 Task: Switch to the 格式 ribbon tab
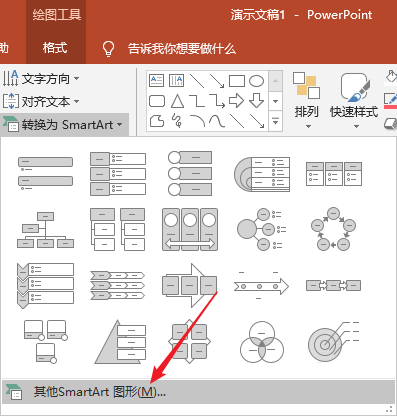click(55, 48)
